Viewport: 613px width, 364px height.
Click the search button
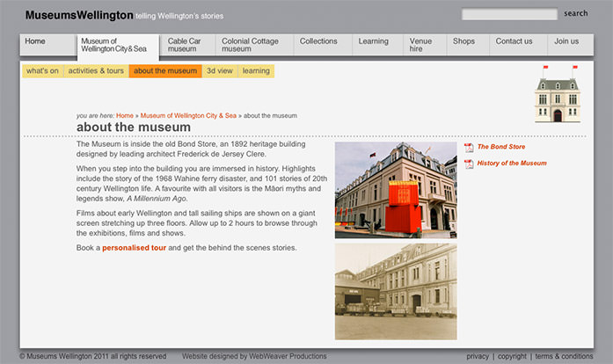(575, 14)
